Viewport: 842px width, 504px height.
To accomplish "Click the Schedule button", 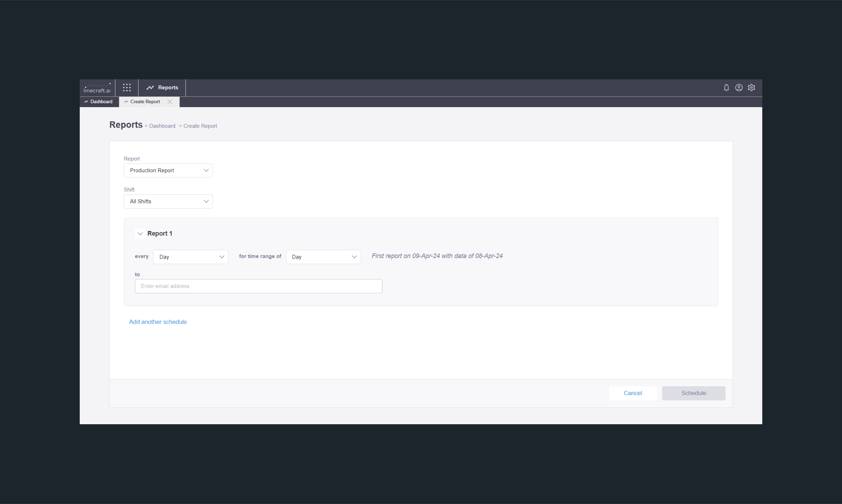I will 693,393.
